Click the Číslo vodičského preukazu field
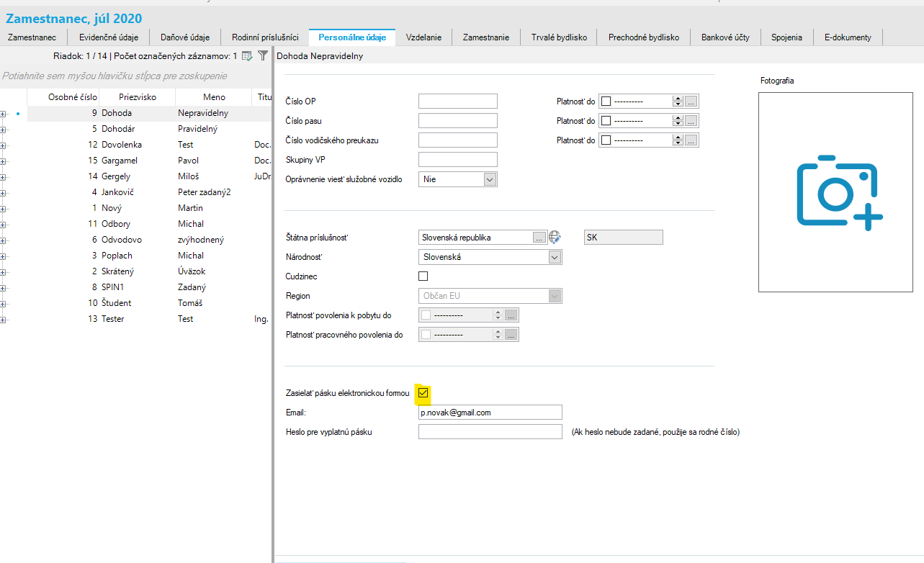This screenshot has height=563, width=924. pos(458,140)
